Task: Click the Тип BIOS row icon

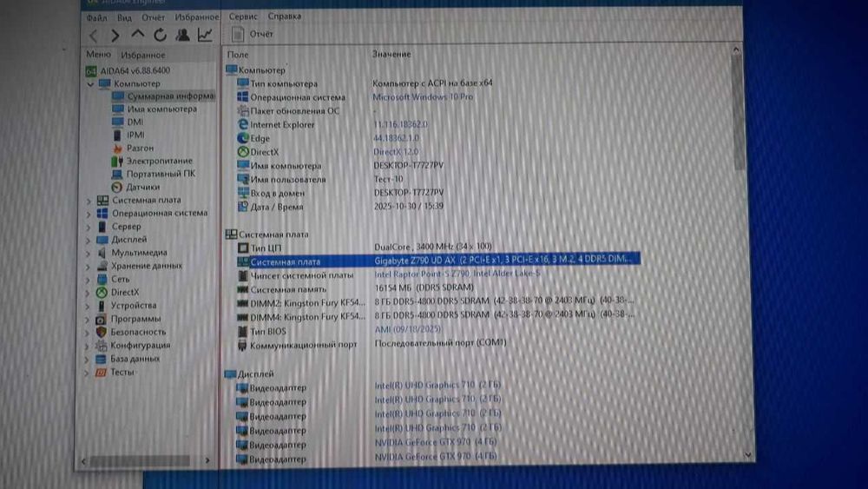Action: pyautogui.click(x=242, y=331)
